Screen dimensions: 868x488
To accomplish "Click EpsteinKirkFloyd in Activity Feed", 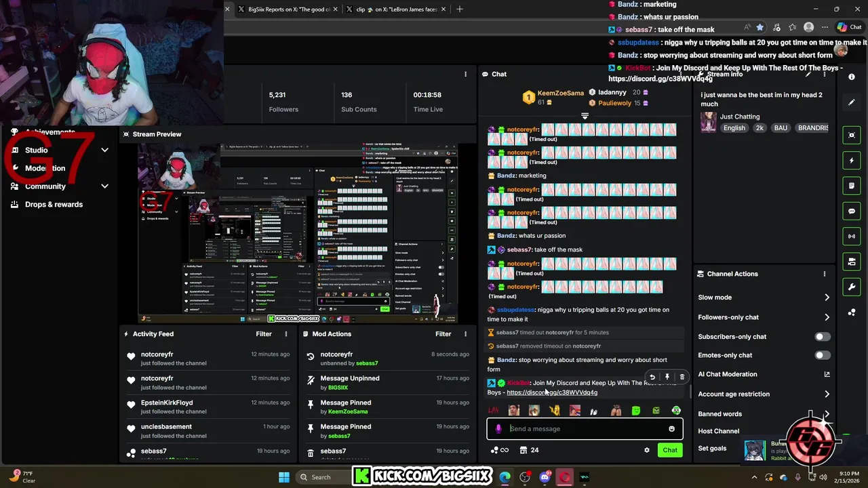I will coord(167,403).
